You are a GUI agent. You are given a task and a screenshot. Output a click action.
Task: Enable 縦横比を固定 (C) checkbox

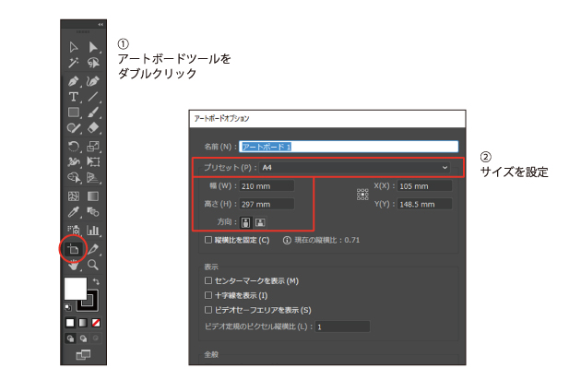(208, 240)
